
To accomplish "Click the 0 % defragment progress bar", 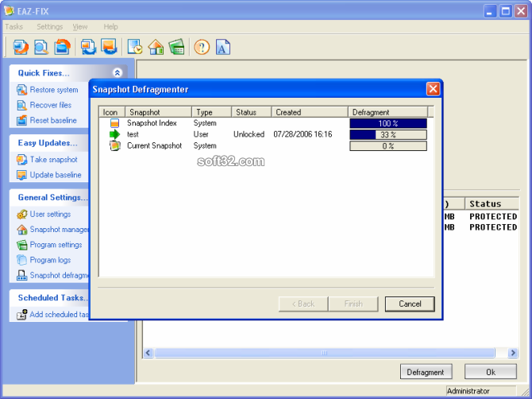I will [x=388, y=146].
